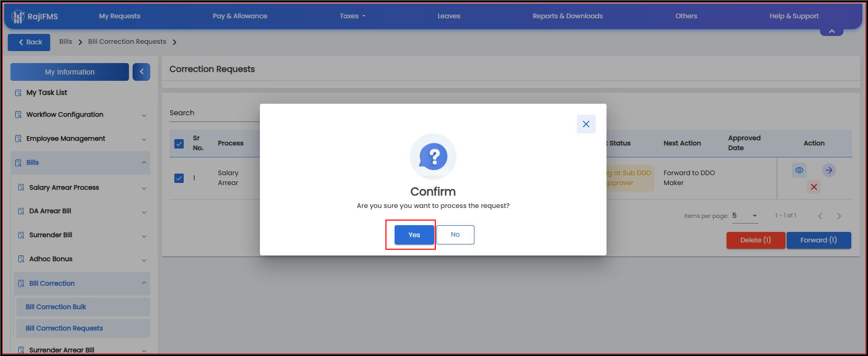Click the Search input field
Image resolution: width=868 pixels, height=356 pixels.
(x=214, y=113)
